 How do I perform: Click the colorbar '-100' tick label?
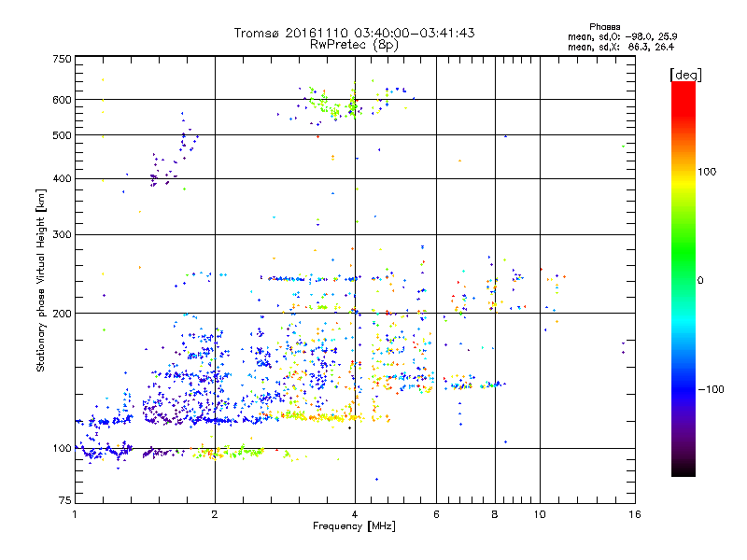click(x=711, y=389)
